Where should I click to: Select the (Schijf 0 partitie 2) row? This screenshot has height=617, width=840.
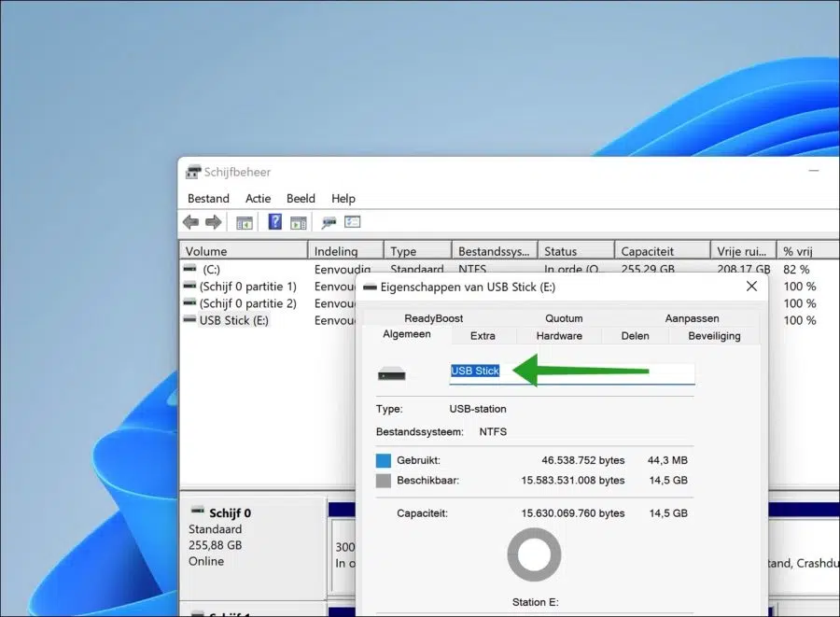coord(248,303)
